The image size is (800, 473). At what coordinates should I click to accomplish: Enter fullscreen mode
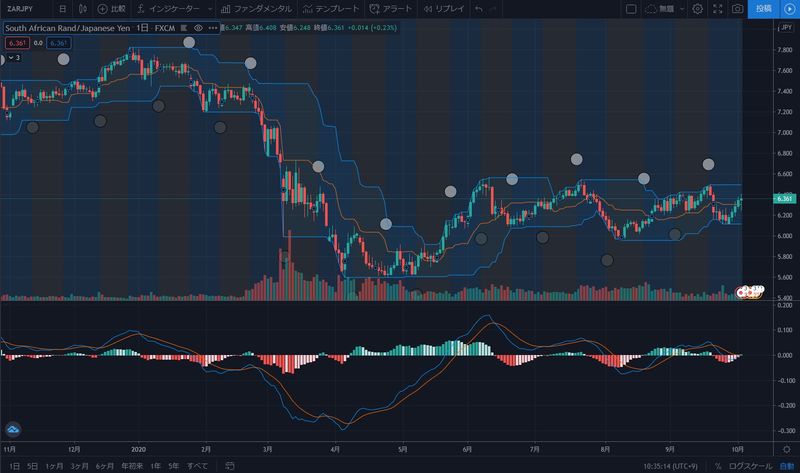[717, 9]
